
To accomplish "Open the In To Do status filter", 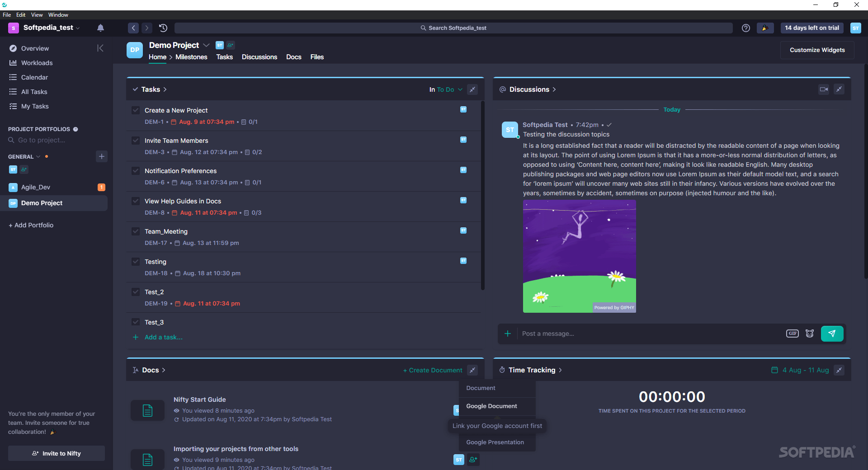I will (446, 89).
